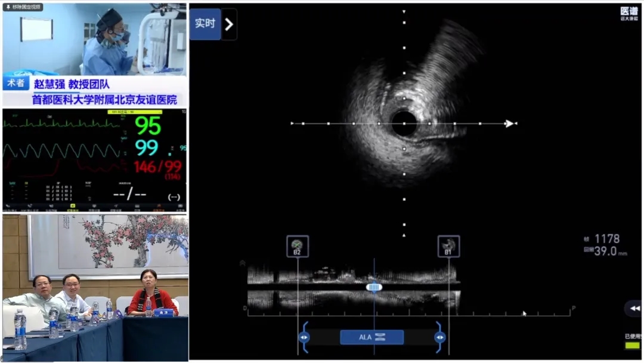The height and width of the screenshot is (363, 644).
Task: Click the left range bracket handle
Action: coord(304,337)
